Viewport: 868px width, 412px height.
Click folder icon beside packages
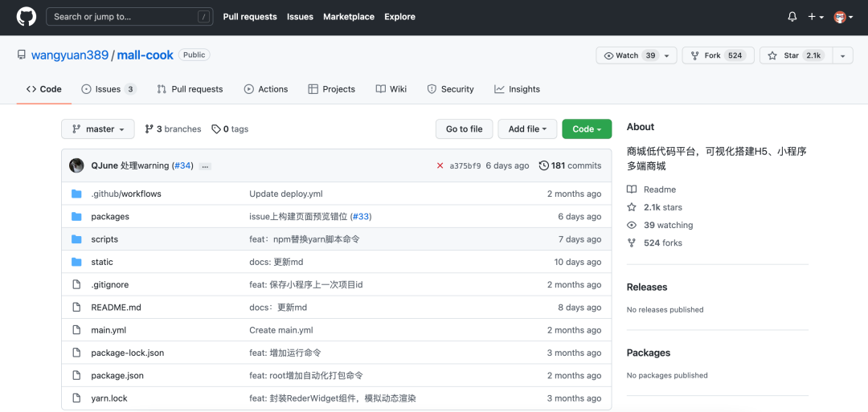[x=76, y=216]
